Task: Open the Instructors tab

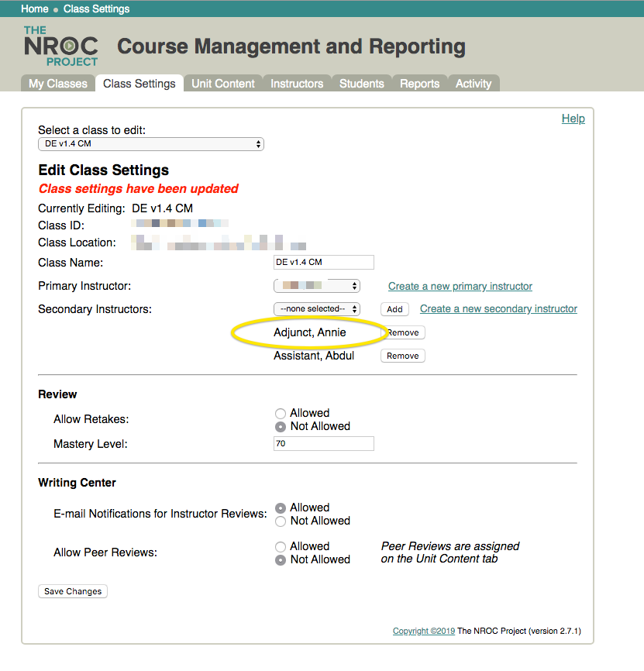Action: pos(297,84)
